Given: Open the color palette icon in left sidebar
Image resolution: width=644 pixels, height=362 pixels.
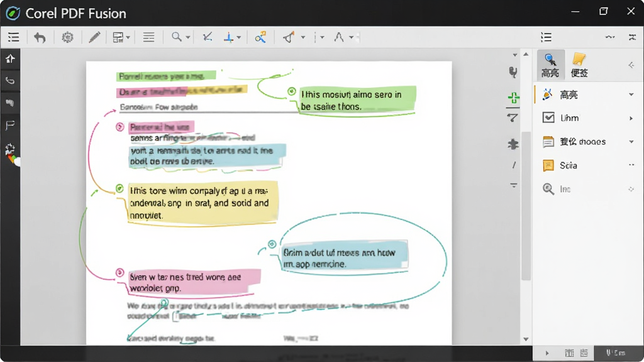Looking at the screenshot, I should click(11, 153).
